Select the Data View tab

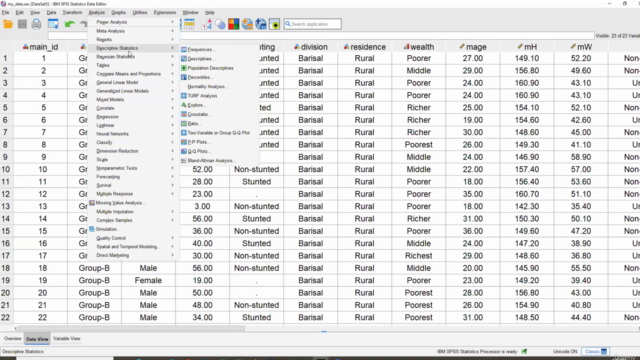(37, 339)
